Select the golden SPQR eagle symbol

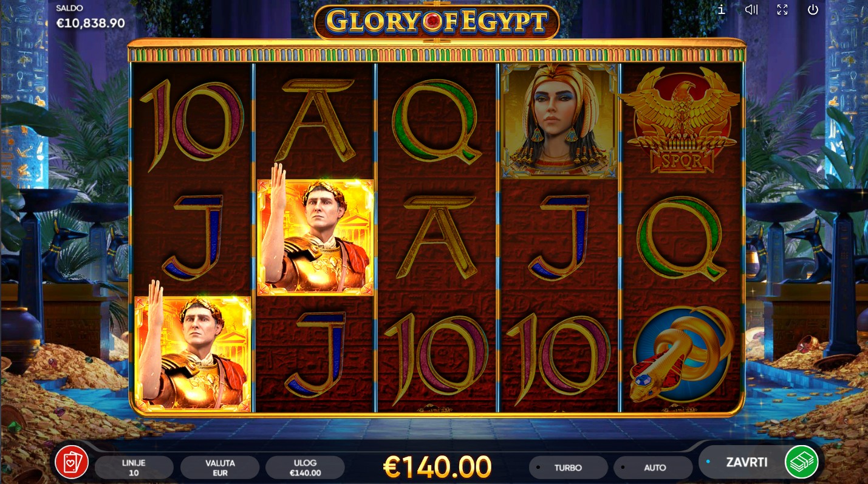pos(683,120)
